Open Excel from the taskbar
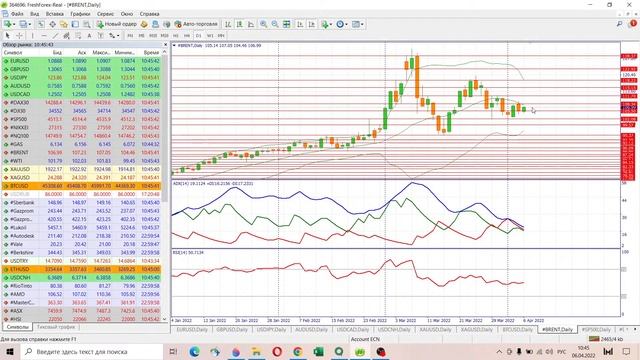Viewport: 640px width, 360px height. coord(318,351)
